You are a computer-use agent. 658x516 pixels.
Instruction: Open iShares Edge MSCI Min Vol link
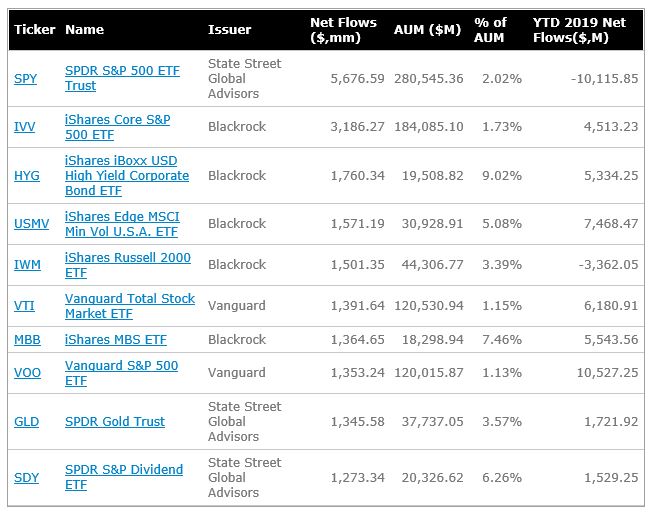[x=122, y=224]
